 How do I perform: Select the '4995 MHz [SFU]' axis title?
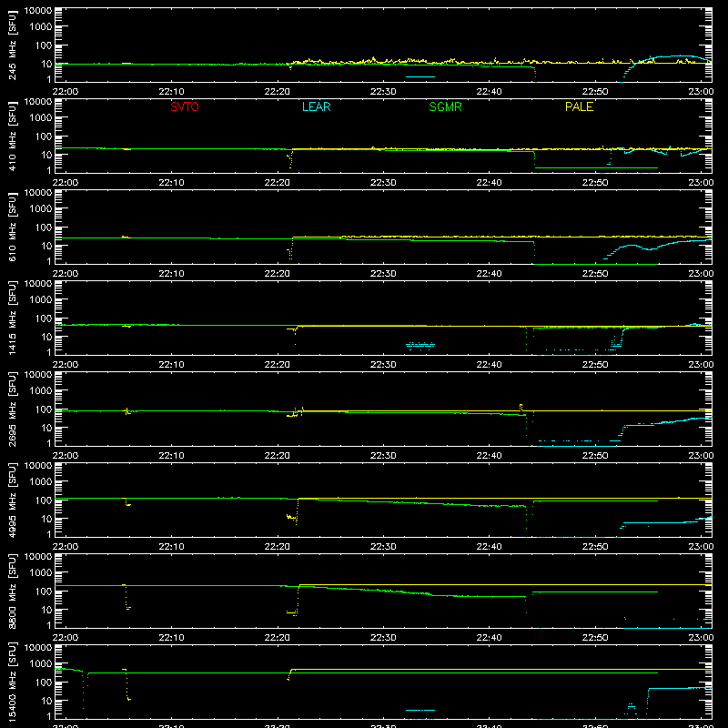point(13,500)
